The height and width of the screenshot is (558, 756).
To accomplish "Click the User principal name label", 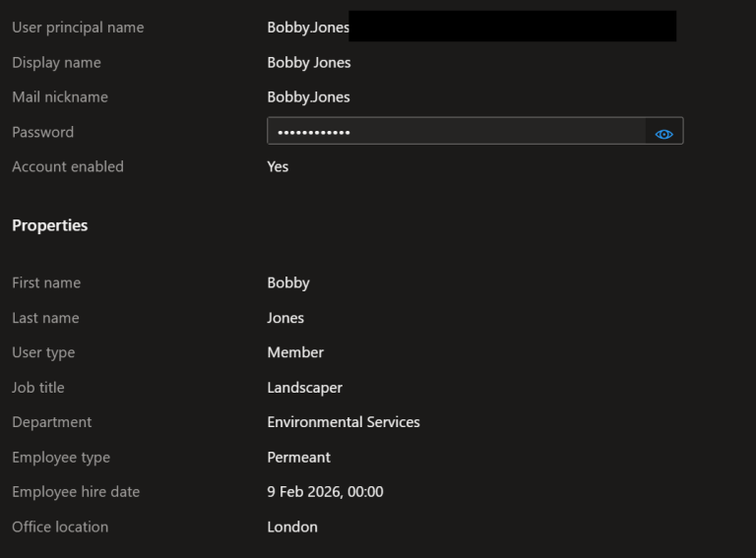I will (x=78, y=28).
